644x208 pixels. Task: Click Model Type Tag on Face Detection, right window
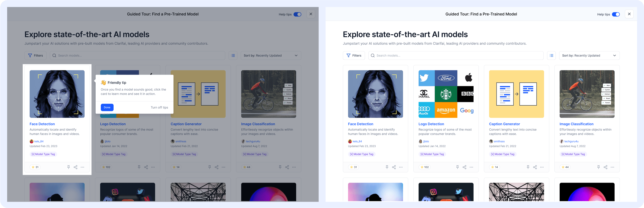(362, 154)
